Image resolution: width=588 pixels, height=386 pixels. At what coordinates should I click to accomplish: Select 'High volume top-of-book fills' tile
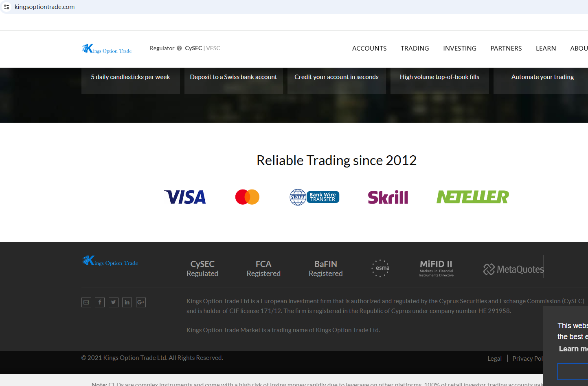tap(440, 81)
